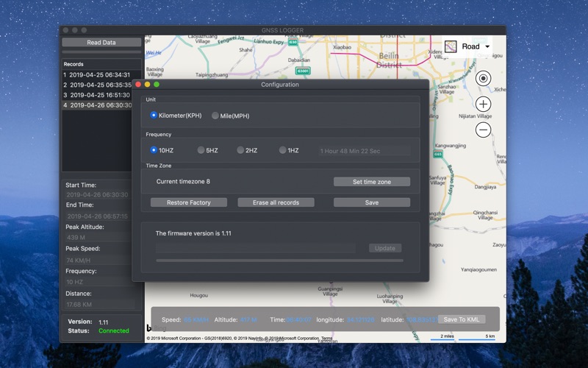Choose the 1HZ frequency option
588x368 pixels.
pyautogui.click(x=282, y=150)
